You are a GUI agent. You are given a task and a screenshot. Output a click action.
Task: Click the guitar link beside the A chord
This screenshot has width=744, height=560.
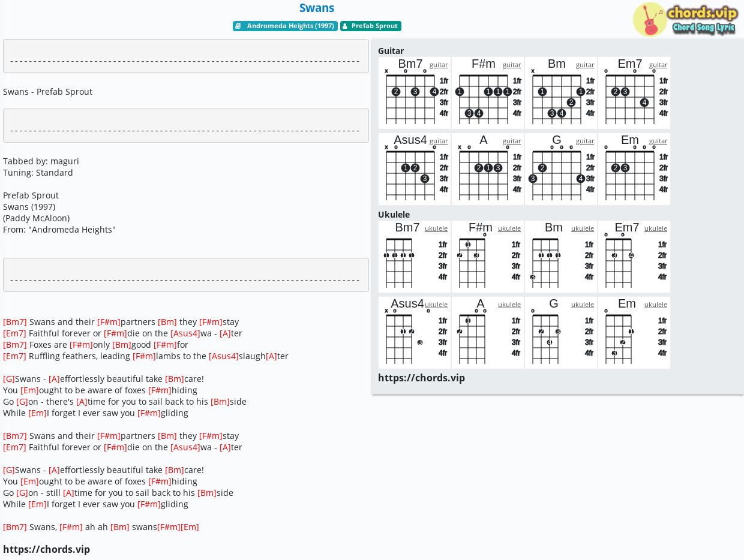512,141
